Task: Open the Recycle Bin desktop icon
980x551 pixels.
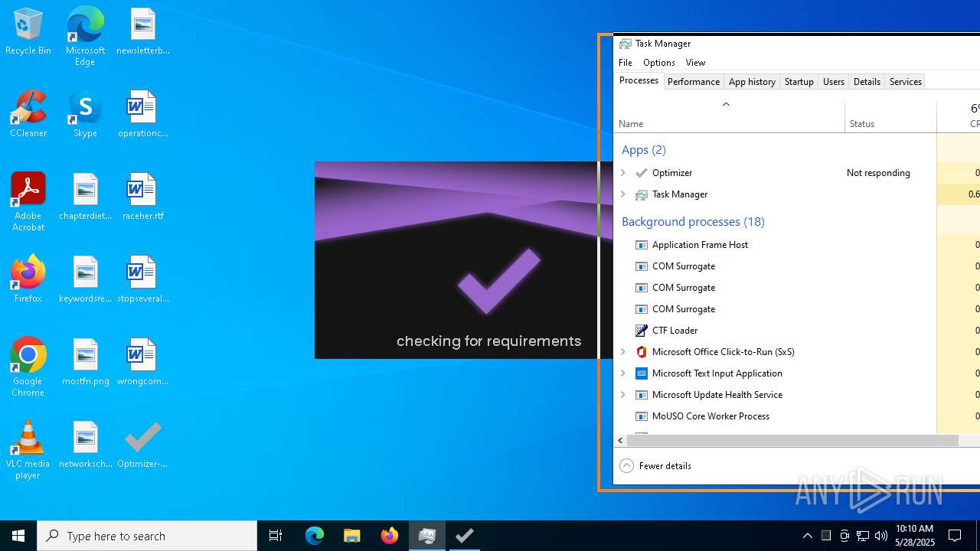Action: (x=28, y=32)
